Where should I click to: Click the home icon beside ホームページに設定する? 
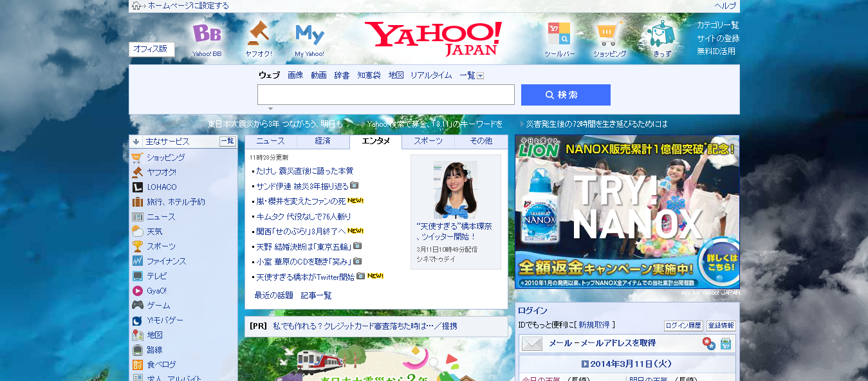[x=136, y=6]
